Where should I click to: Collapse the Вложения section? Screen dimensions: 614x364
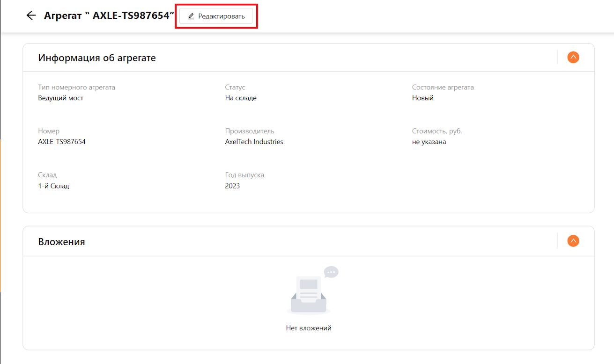[x=573, y=241]
